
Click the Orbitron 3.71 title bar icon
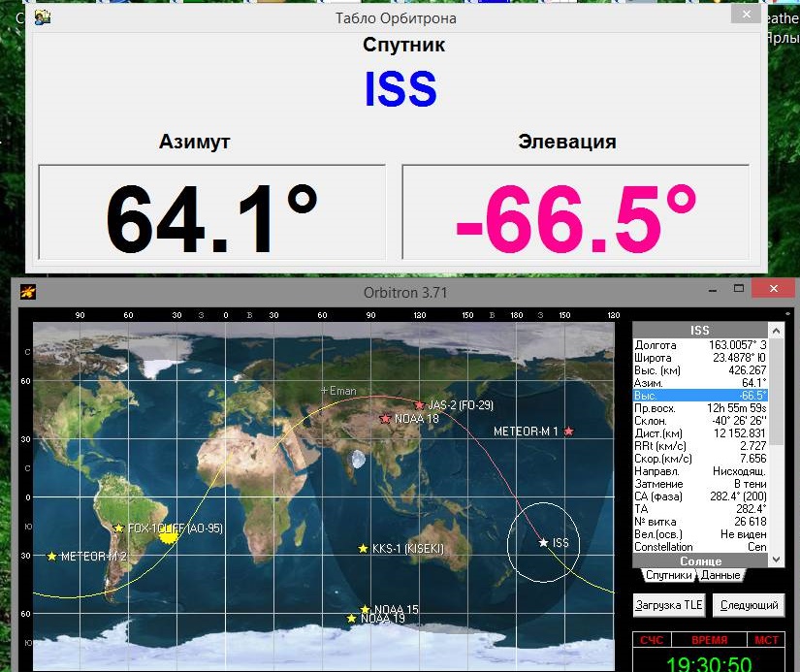pos(27,293)
